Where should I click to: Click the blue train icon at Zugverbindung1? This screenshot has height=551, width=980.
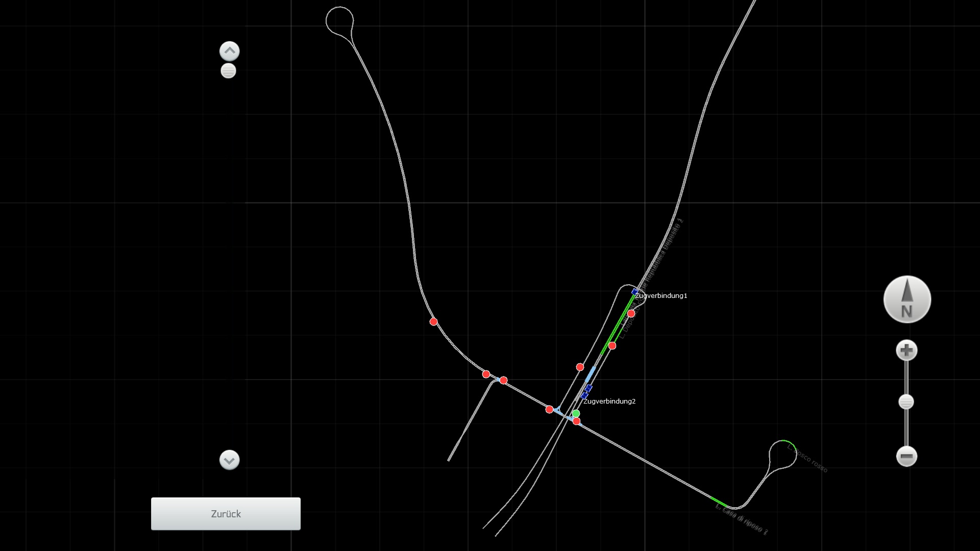[x=635, y=292]
